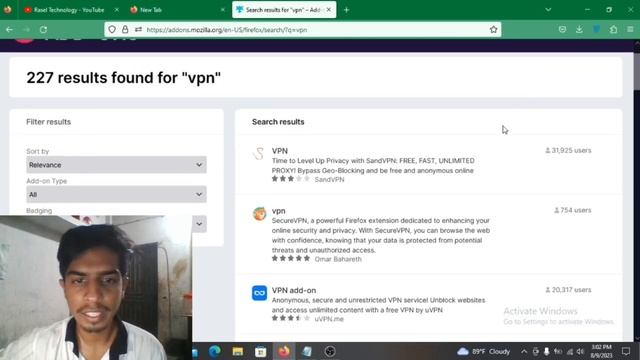This screenshot has width=640, height=360.
Task: Click the Firefox taskbar icon
Action: 284,351
